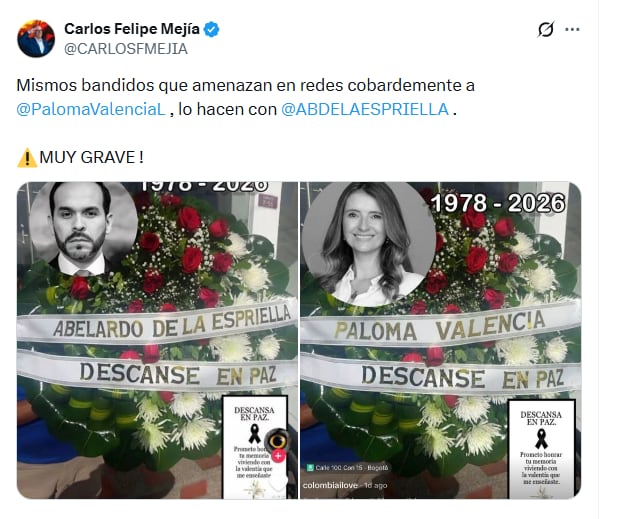The width and height of the screenshot is (627, 519).
Task: Click the location sticker icon for Calle 100
Action: coord(310,467)
